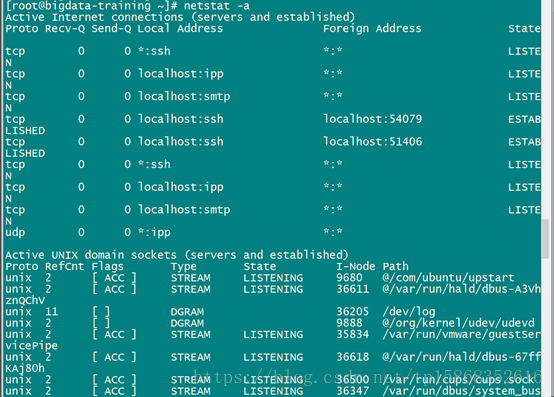This screenshot has height=397, width=554.
Task: Click the 'Type' column header
Action: [184, 267]
